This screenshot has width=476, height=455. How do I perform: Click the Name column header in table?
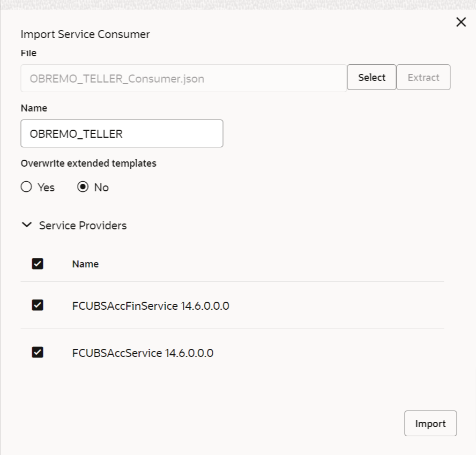[x=85, y=264]
